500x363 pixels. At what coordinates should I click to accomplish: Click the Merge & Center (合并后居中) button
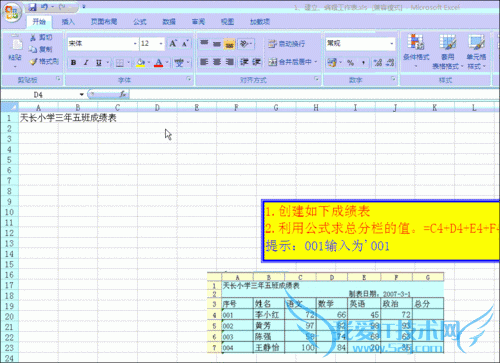[x=290, y=62]
